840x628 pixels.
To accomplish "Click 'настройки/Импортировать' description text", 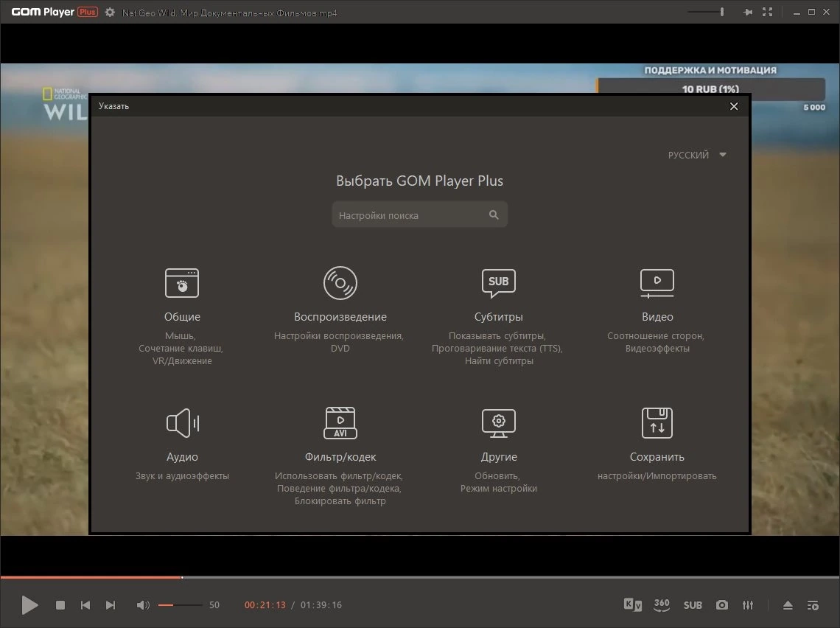I will click(x=657, y=476).
